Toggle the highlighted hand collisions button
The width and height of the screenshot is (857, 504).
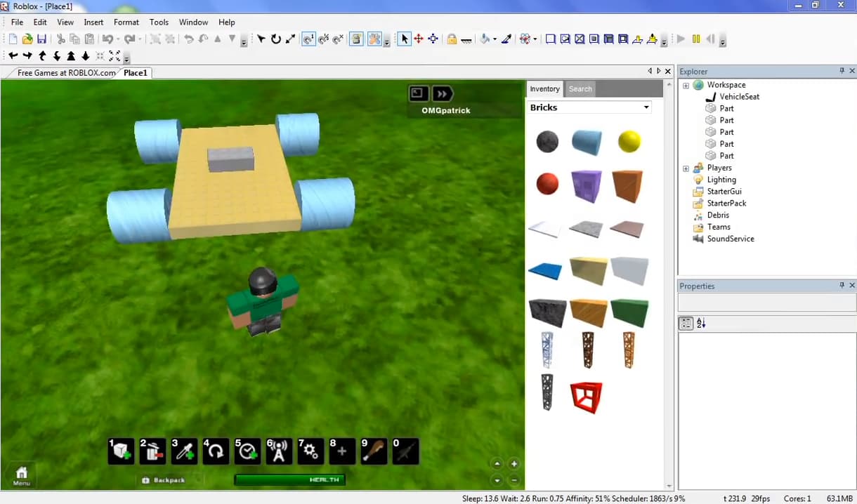tap(374, 39)
